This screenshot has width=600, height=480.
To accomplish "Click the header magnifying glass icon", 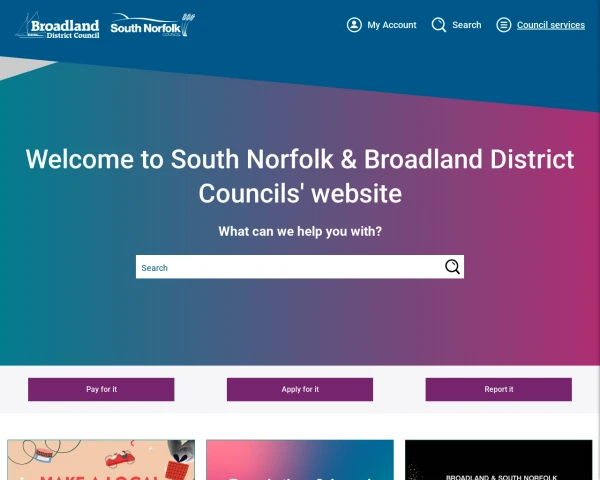I will pyautogui.click(x=439, y=25).
